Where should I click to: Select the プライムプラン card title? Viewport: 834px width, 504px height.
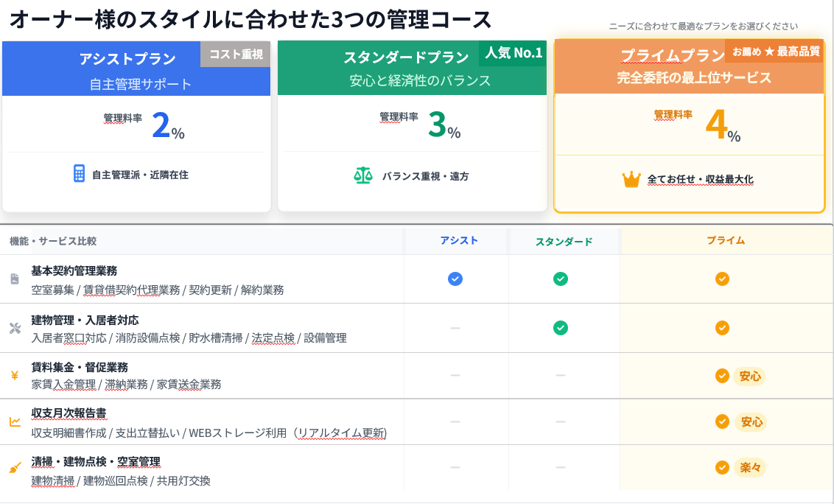[x=673, y=55]
